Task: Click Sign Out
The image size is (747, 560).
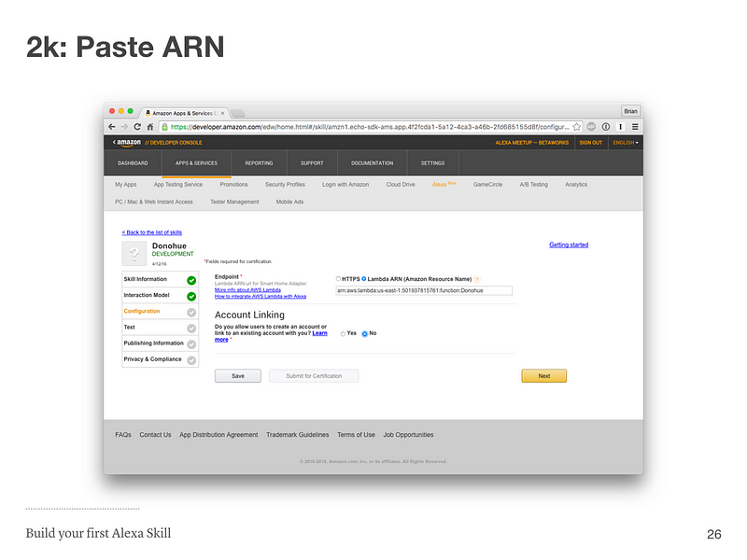Action: pyautogui.click(x=591, y=143)
